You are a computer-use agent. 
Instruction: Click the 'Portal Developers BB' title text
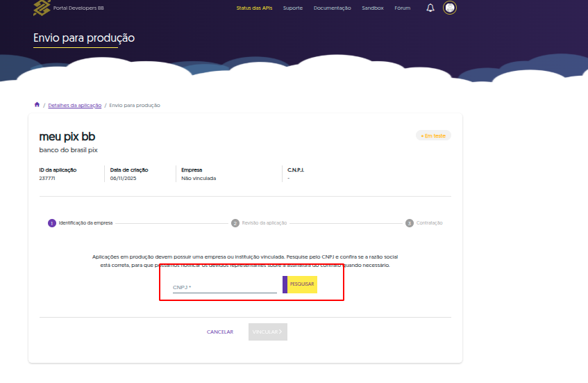(78, 8)
